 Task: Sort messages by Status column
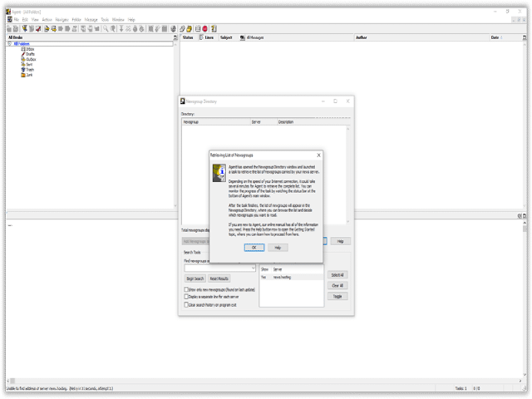click(189, 37)
